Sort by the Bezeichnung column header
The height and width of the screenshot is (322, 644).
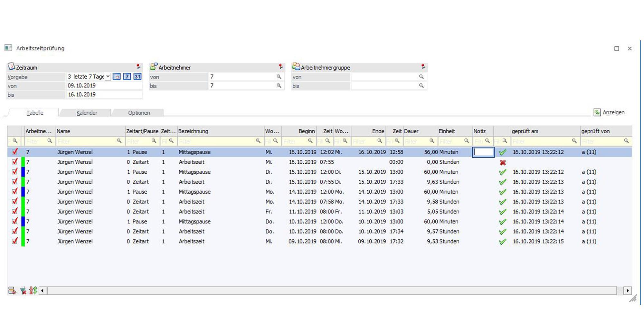221,131
